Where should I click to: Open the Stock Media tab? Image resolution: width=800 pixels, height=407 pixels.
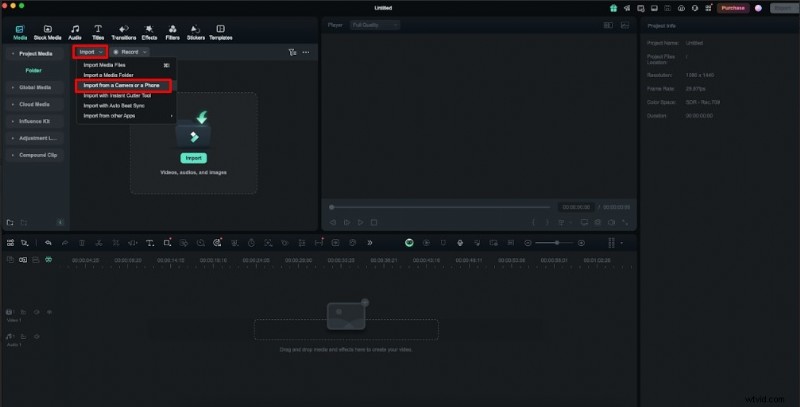(47, 32)
